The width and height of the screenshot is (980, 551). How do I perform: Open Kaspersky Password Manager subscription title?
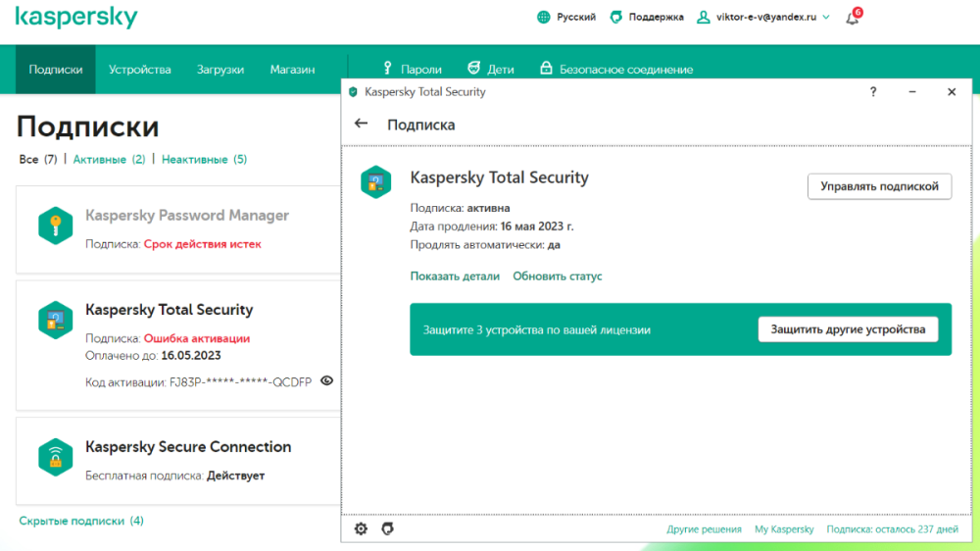187,215
